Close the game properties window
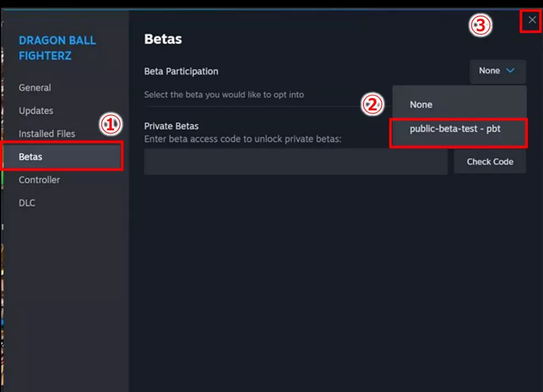543x392 pixels. point(530,20)
